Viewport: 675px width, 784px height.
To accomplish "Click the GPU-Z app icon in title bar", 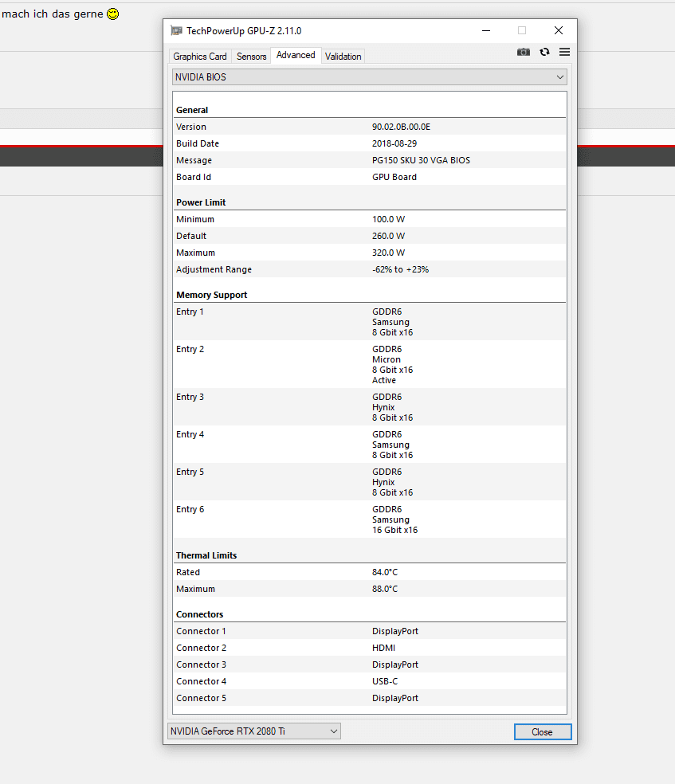I will 176,30.
